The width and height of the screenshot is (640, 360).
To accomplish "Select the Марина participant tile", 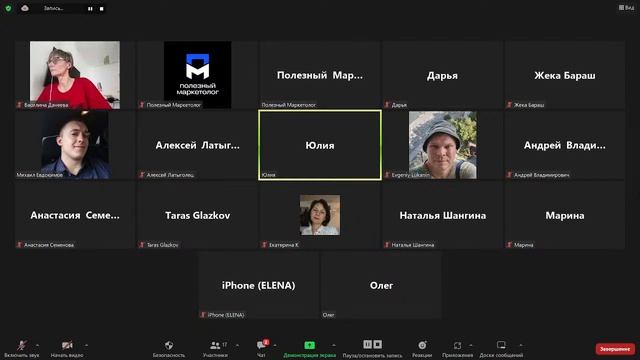I will (565, 215).
